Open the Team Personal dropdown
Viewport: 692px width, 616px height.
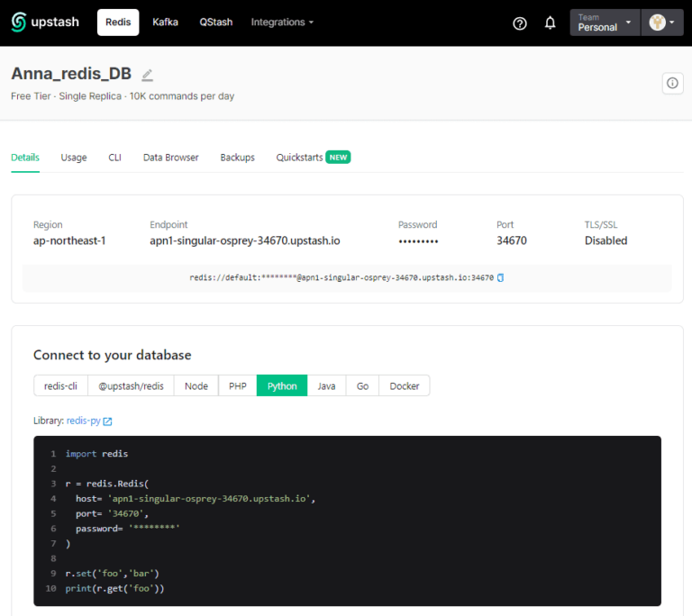tap(605, 23)
